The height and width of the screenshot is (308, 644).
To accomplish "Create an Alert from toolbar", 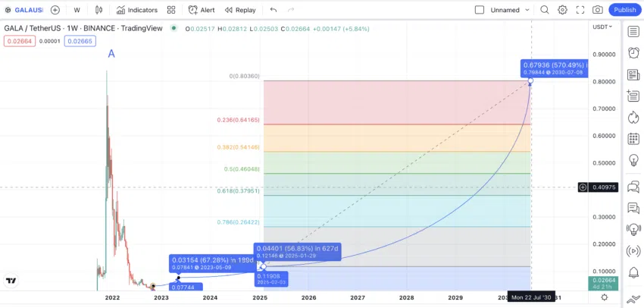I will (x=202, y=10).
